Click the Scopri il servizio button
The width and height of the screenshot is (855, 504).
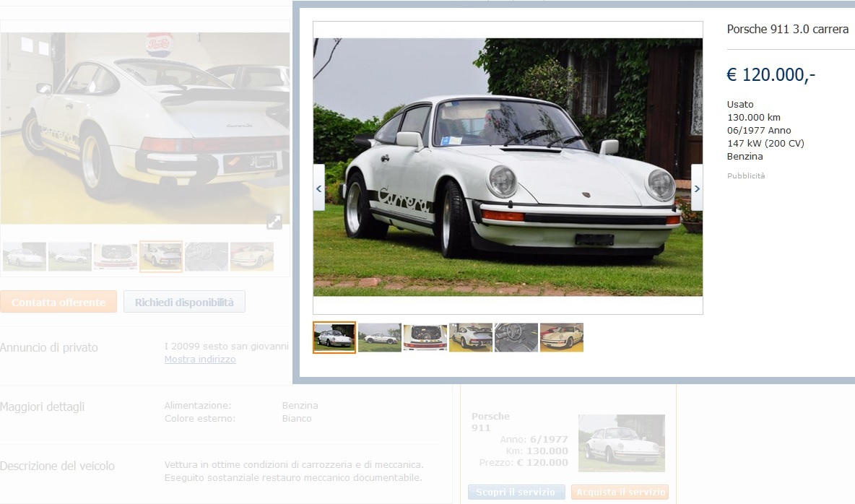[516, 492]
